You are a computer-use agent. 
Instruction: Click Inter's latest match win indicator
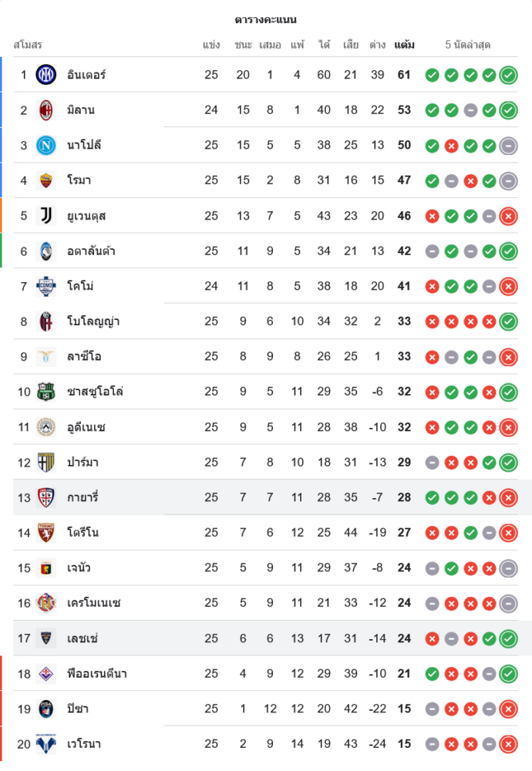(508, 75)
